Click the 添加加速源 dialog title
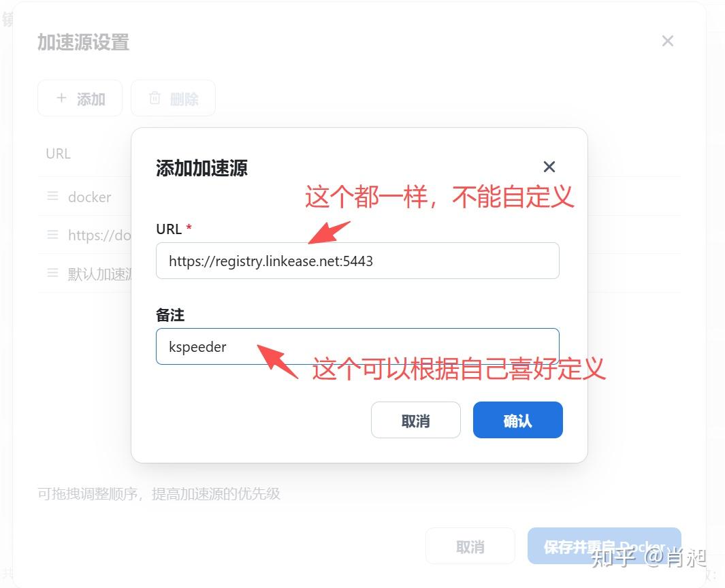 (x=202, y=168)
